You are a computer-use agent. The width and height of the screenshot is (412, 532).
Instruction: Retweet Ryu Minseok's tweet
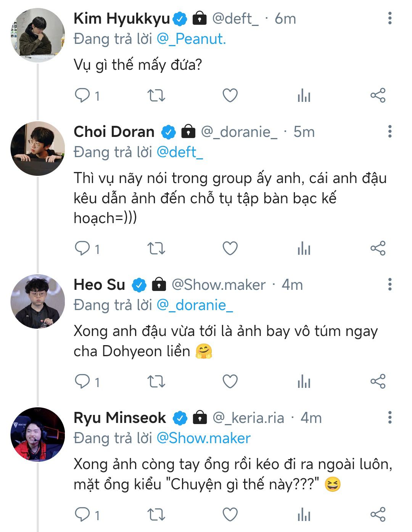coord(156,514)
